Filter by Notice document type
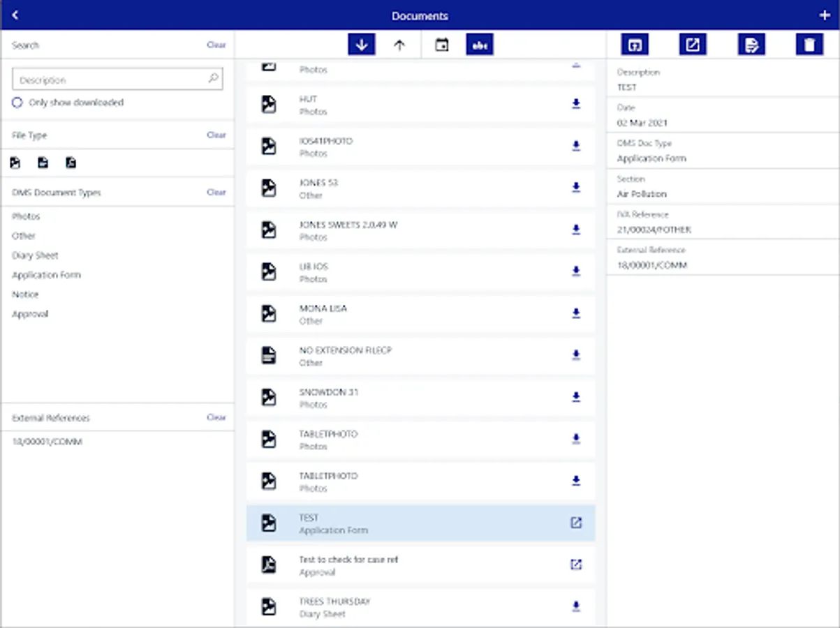This screenshot has height=628, width=840. point(25,294)
